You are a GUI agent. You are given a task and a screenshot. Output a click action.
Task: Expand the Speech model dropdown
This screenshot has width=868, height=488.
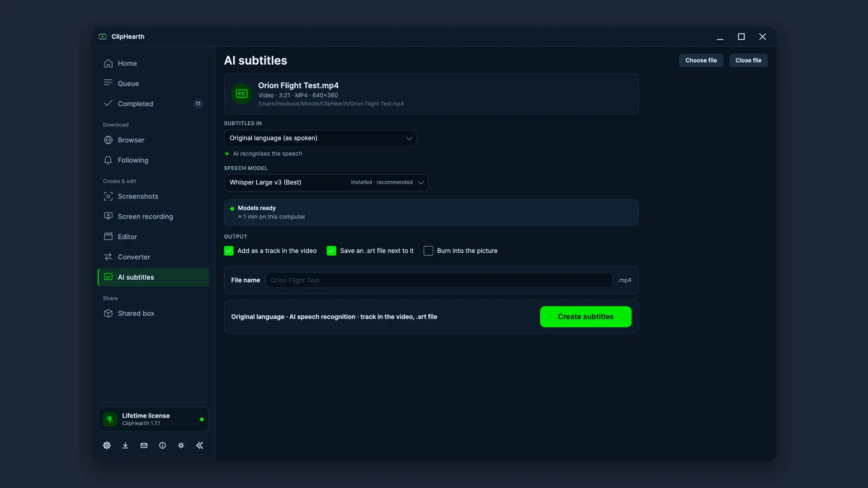pos(326,183)
